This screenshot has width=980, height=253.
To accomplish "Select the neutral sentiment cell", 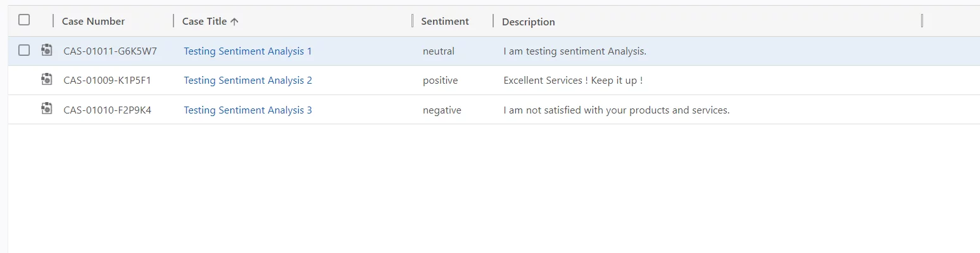I will (439, 51).
